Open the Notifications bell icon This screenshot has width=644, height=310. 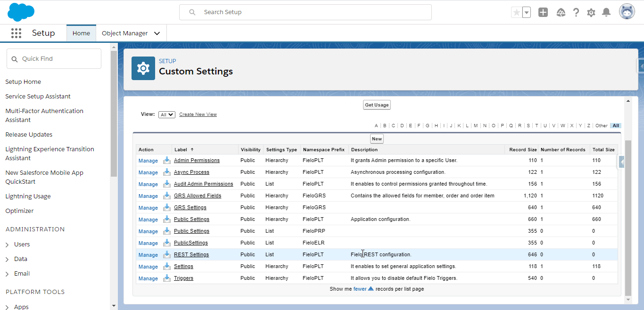click(607, 12)
